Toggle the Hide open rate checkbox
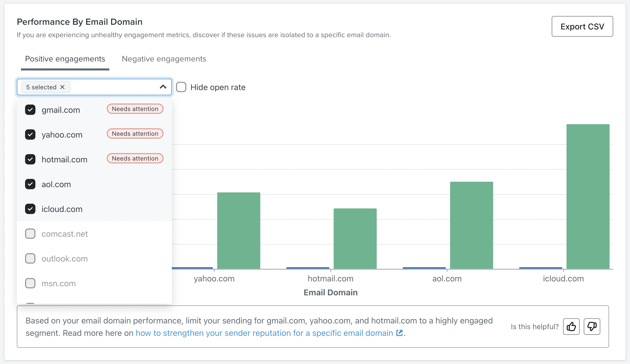 (x=182, y=87)
